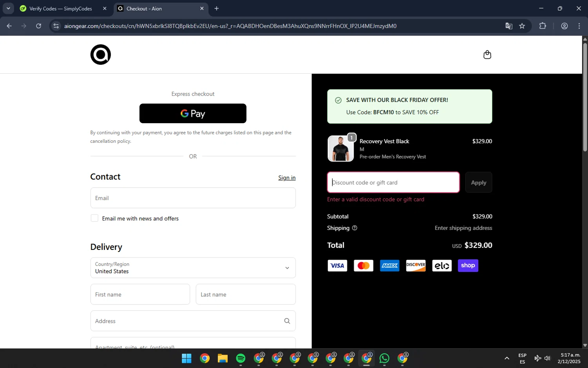Open File Explorer from the taskbar

click(x=223, y=358)
